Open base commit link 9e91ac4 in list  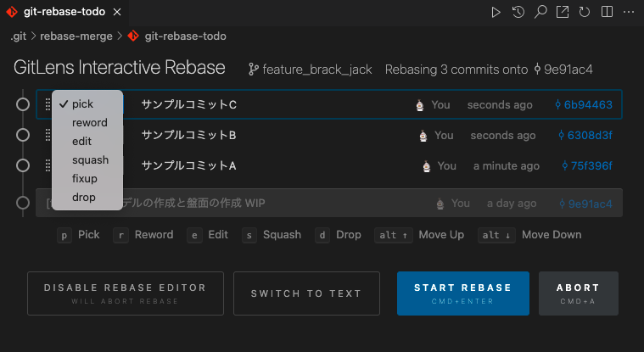point(585,204)
